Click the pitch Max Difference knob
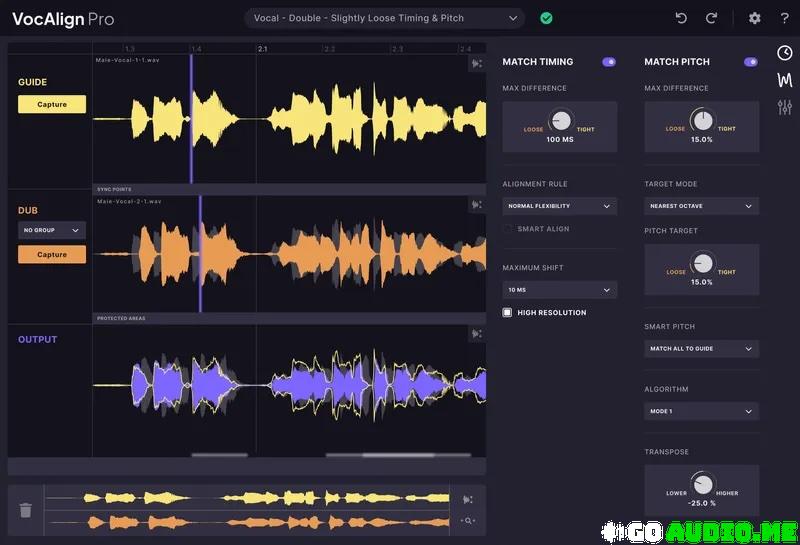Viewport: 800px width, 545px height. click(x=703, y=120)
